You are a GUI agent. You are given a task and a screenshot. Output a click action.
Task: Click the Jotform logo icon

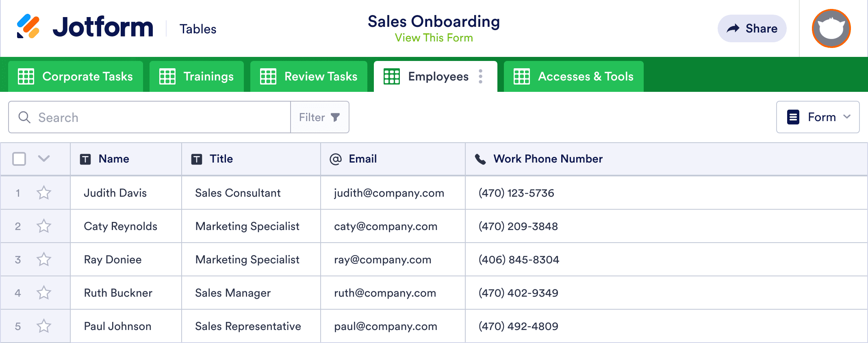[28, 27]
